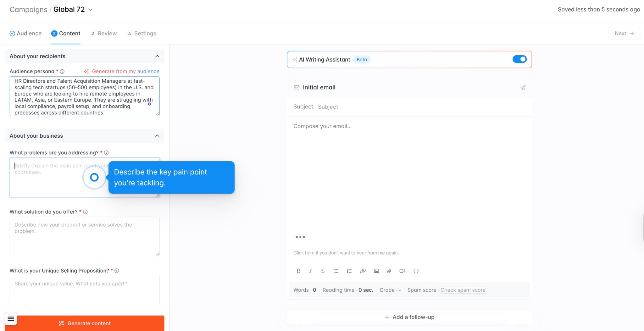Collapse the About your business section
The width and height of the screenshot is (644, 331).
[157, 136]
